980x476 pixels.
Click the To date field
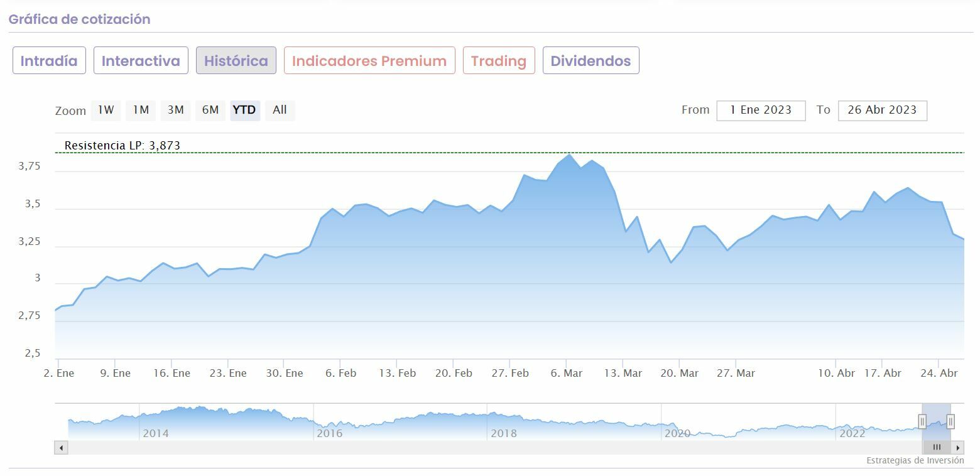coord(882,110)
